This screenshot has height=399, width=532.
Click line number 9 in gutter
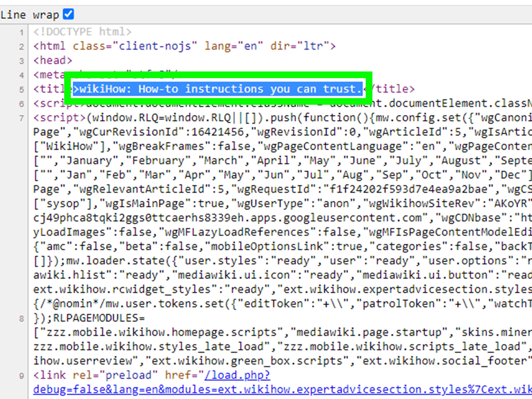(x=22, y=376)
